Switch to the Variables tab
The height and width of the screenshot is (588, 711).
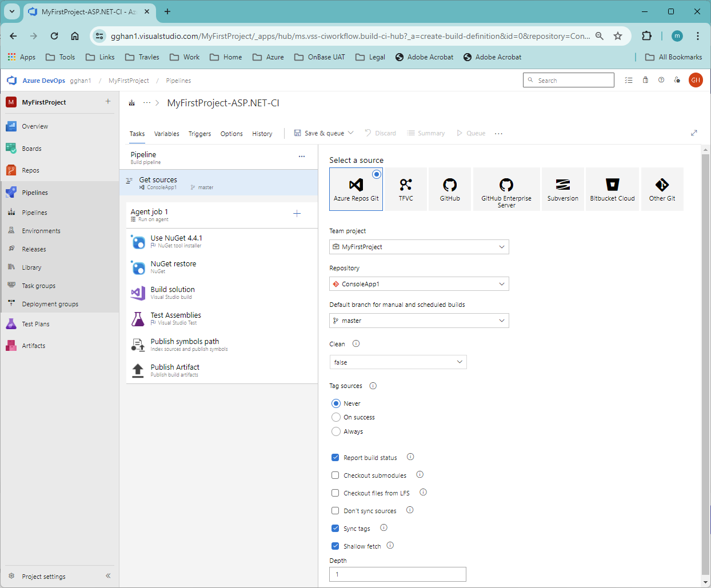click(x=166, y=133)
